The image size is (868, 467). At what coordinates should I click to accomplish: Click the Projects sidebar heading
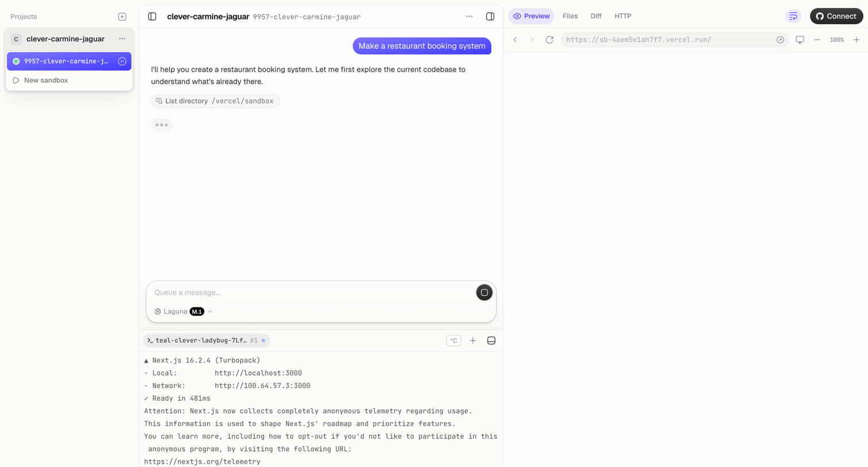(x=24, y=17)
